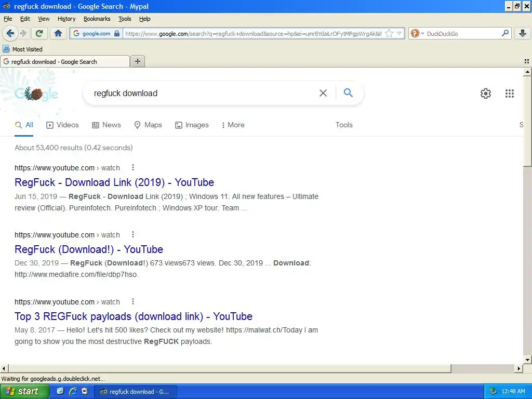
Task: Open RegFuck (Download!) - YouTube result
Action: (x=88, y=249)
